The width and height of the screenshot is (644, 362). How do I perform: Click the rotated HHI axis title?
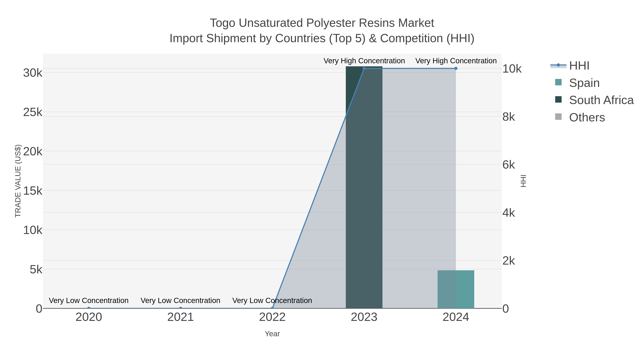pyautogui.click(x=523, y=181)
